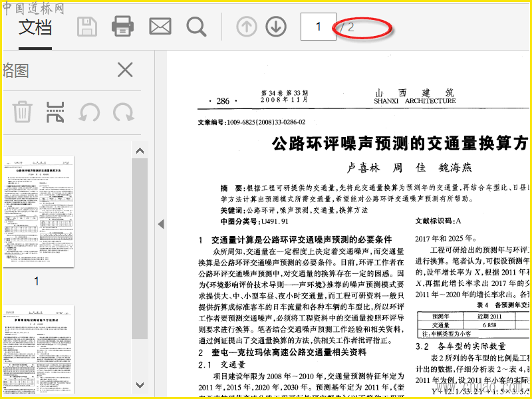Click the page number 286 in header
This screenshot has width=532, height=399.
(223, 101)
